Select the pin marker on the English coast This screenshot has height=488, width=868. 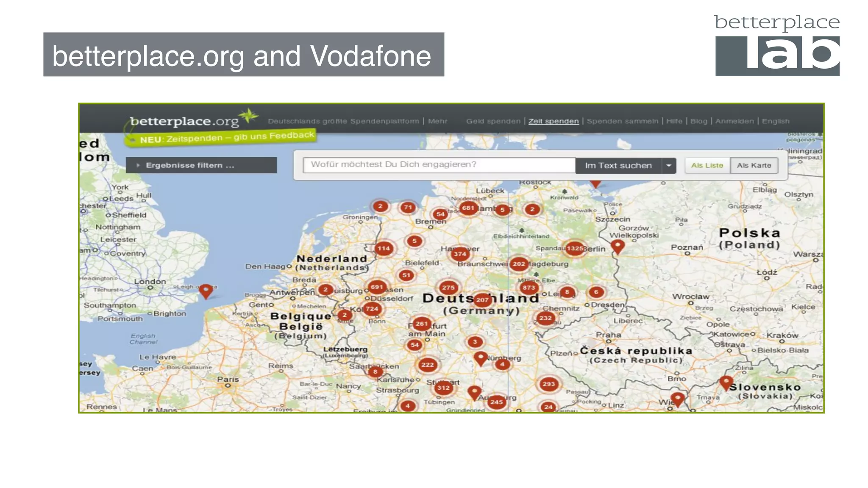[x=206, y=291]
